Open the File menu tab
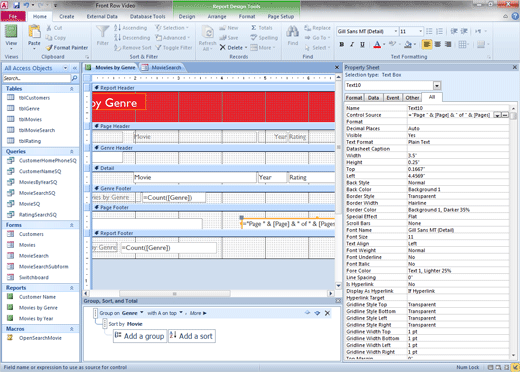 [x=13, y=16]
